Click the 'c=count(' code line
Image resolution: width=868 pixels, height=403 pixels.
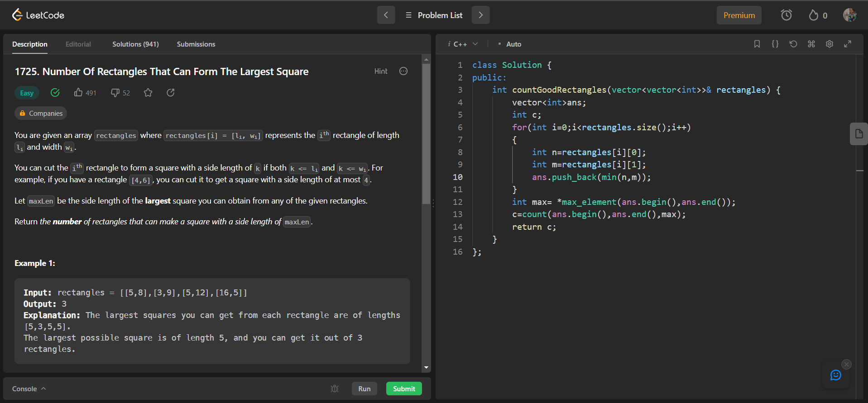599,214
